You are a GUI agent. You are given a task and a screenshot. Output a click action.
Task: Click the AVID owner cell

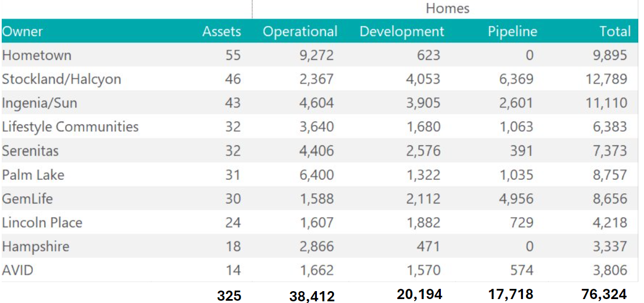coord(18,270)
